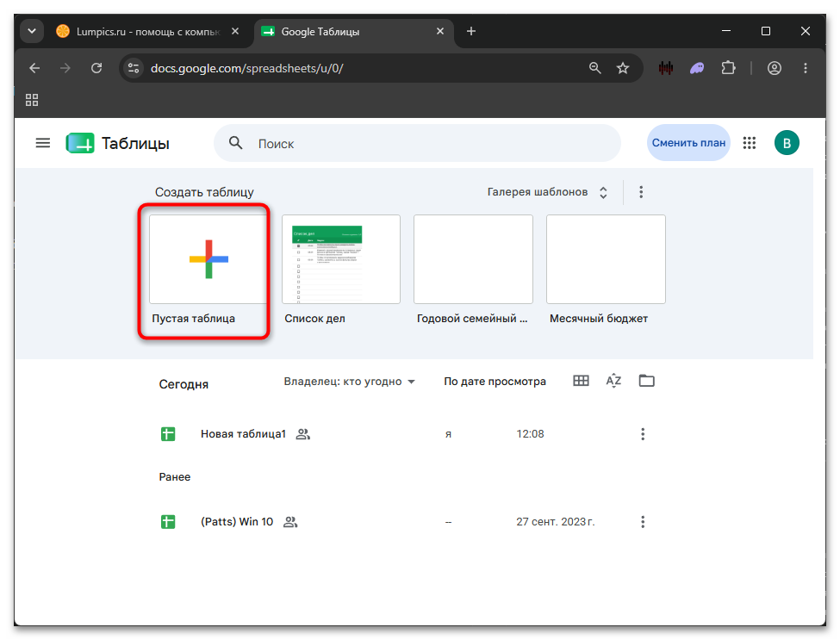
Task: Open the bookmarks bar apps grid icon
Action: [x=32, y=100]
